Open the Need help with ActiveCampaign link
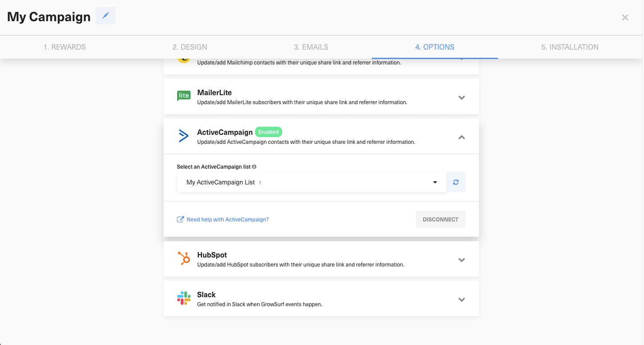 tap(228, 219)
